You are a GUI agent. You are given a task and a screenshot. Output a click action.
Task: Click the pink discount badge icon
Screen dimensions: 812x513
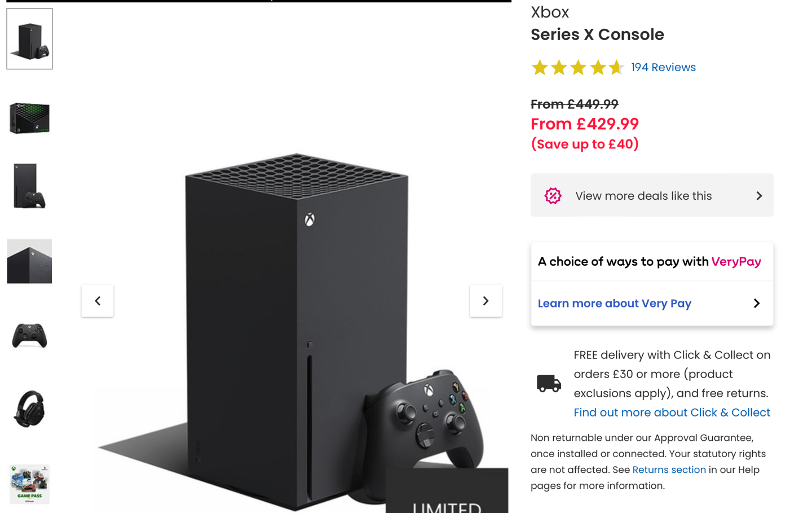[553, 195]
